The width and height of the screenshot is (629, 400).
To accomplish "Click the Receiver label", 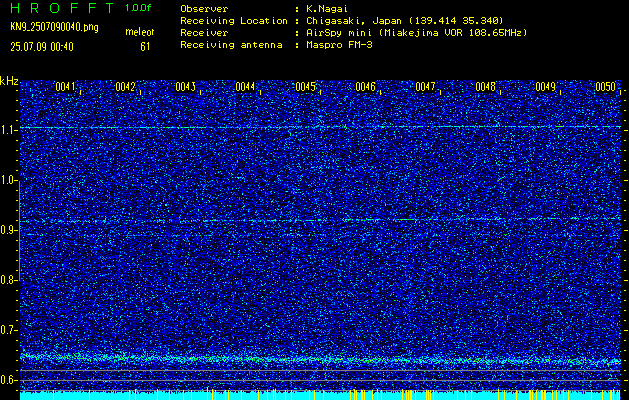I will (204, 33).
